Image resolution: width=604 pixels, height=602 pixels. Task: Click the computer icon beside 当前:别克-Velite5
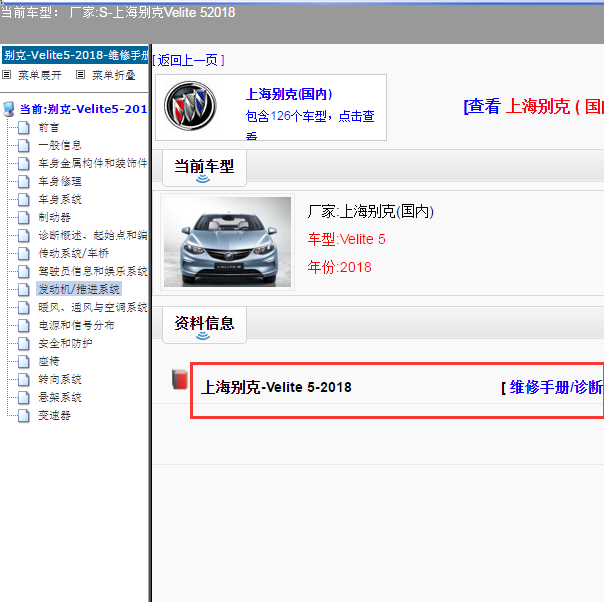(x=8, y=109)
